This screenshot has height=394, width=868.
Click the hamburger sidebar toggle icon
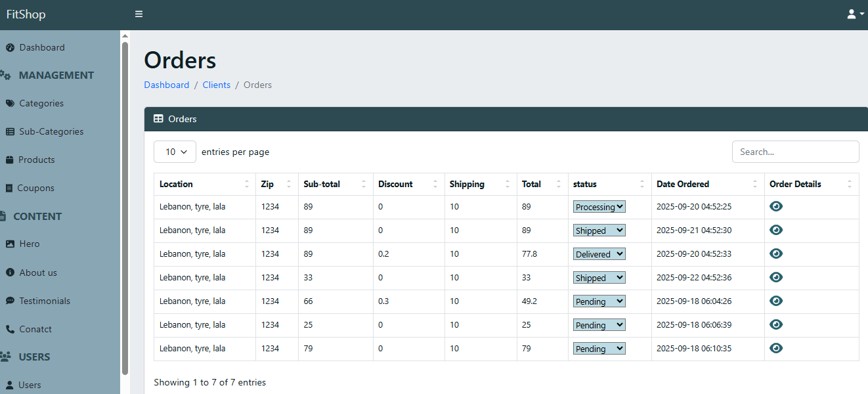[x=139, y=14]
